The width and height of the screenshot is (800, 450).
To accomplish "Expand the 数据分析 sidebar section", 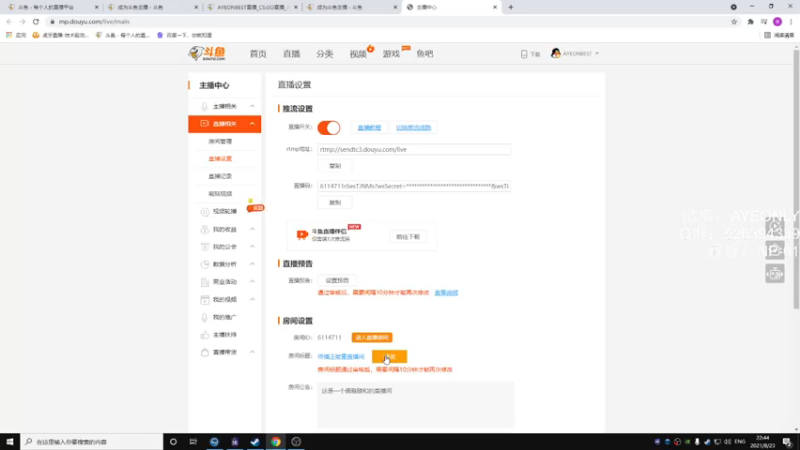I will tap(252, 264).
